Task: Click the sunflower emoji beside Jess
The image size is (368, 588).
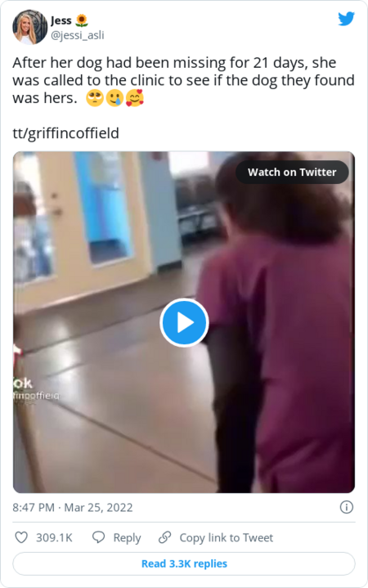Action: pos(82,20)
